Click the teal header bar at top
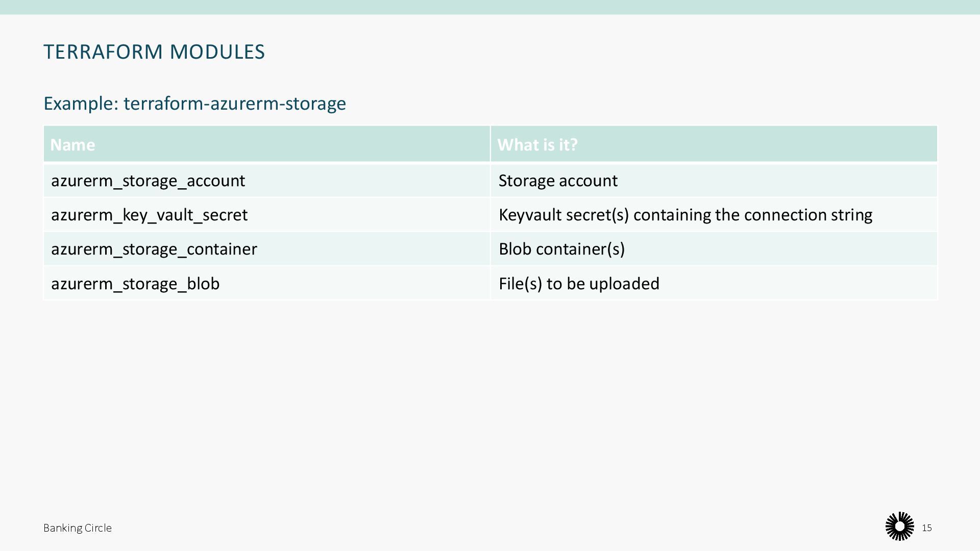Screen dimensions: 980x551 click(x=490, y=7)
